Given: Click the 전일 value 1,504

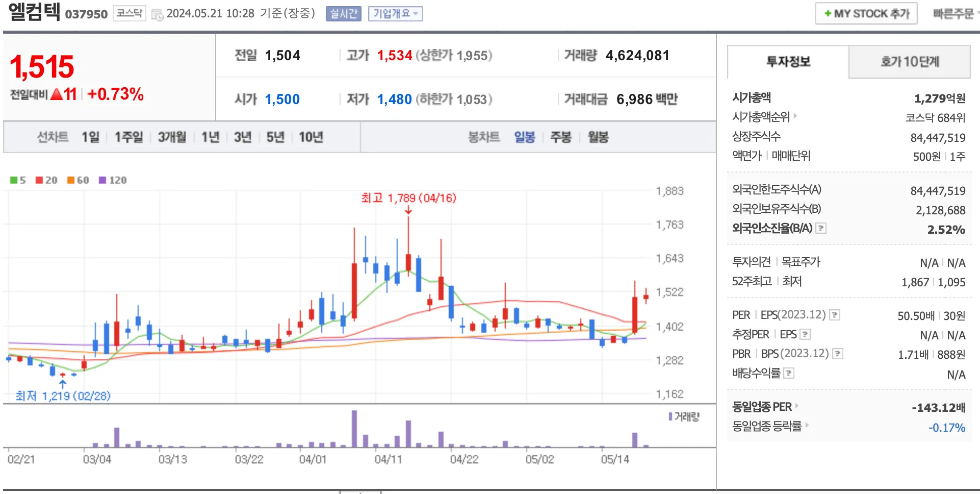Looking at the screenshot, I should (282, 55).
